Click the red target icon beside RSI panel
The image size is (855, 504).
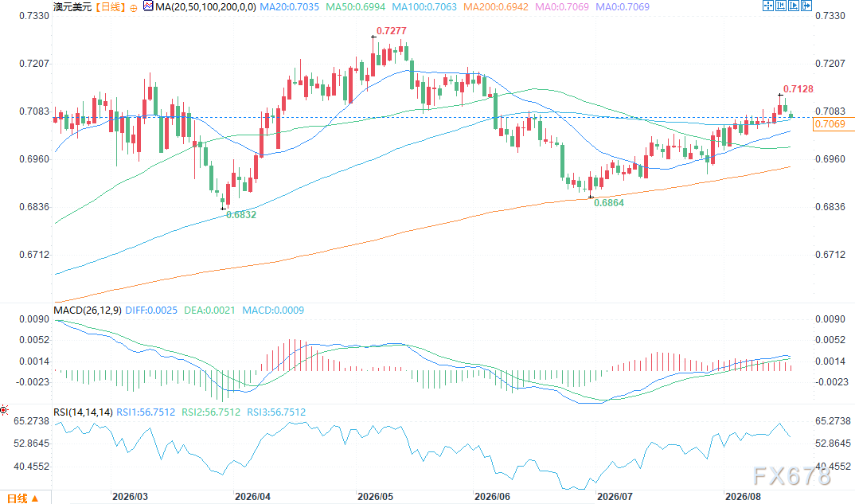click(x=4, y=409)
